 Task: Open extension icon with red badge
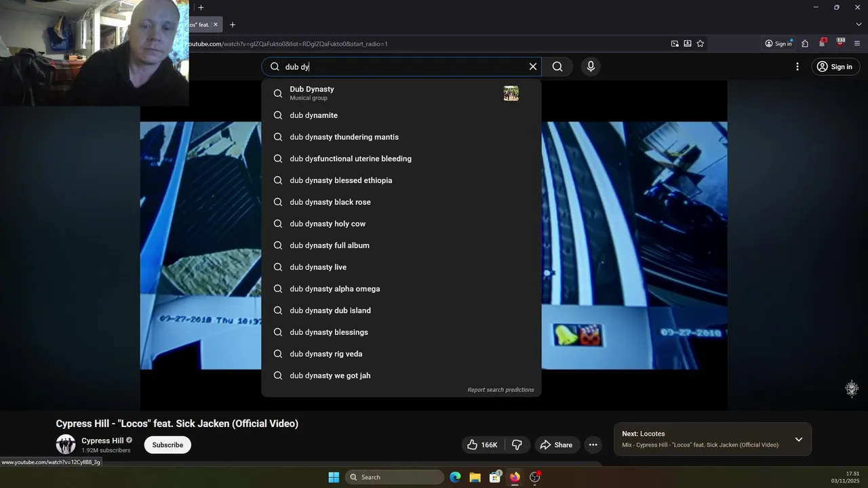pos(823,43)
